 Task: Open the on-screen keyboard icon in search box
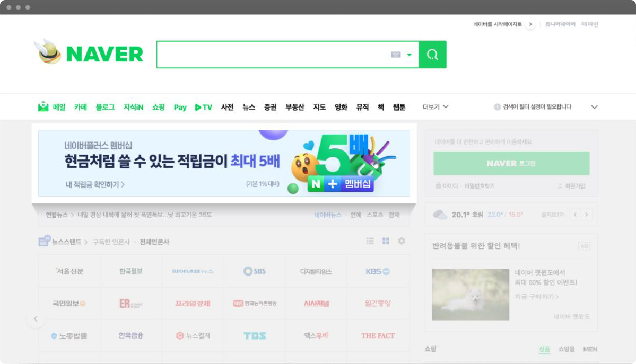(396, 55)
